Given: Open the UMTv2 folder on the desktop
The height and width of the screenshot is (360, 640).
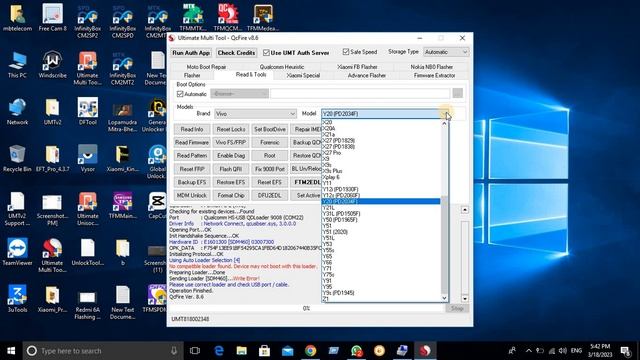Looking at the screenshot, I should coord(52,111).
